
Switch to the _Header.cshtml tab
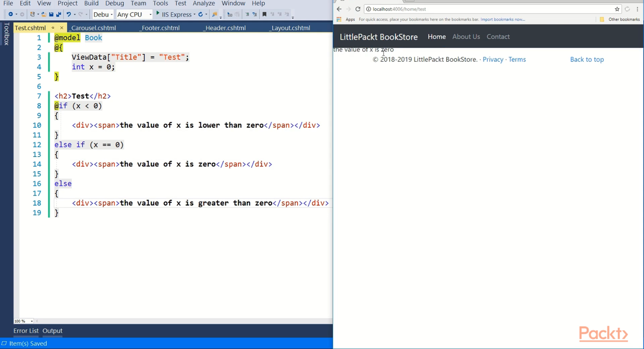coord(225,28)
